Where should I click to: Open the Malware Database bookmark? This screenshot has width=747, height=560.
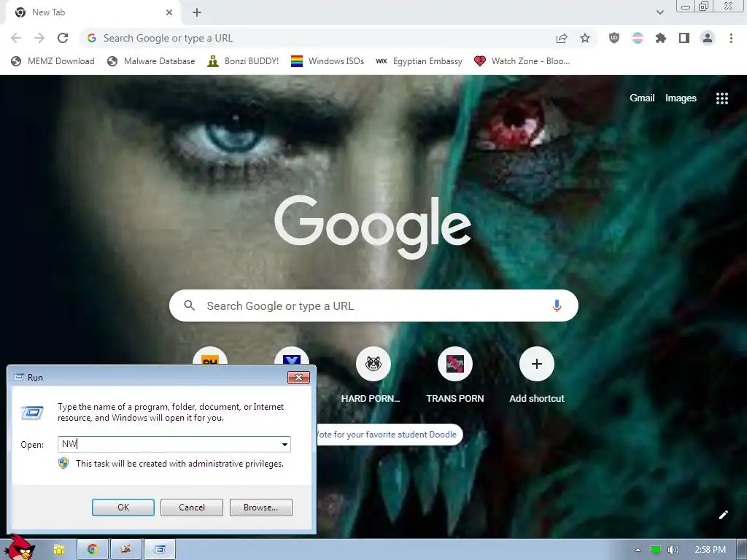click(151, 61)
